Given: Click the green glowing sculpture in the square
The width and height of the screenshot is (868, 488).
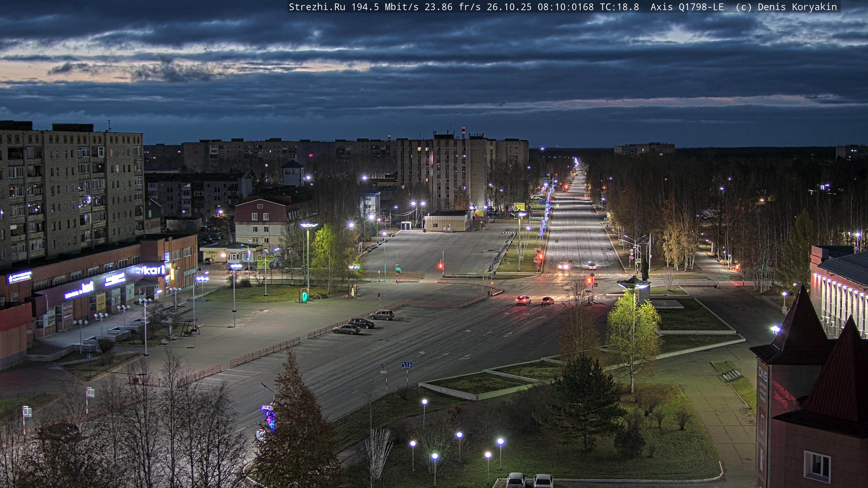Looking at the screenshot, I should coord(305,296).
